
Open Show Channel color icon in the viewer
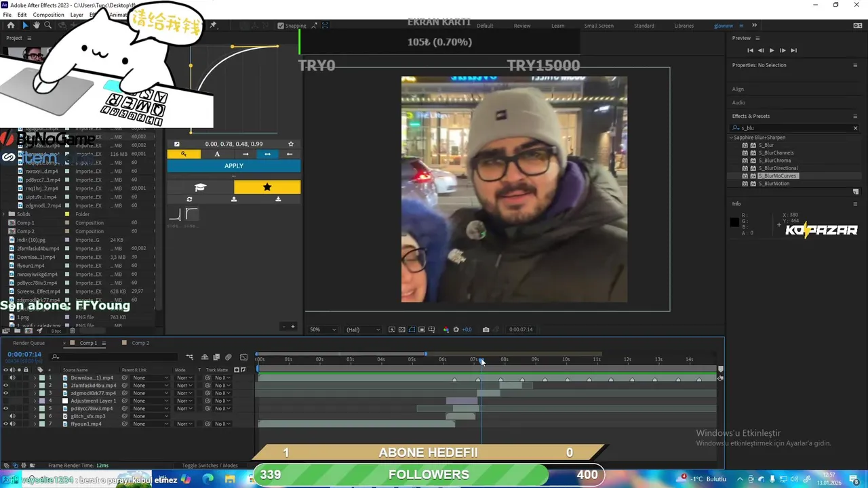pos(446,329)
